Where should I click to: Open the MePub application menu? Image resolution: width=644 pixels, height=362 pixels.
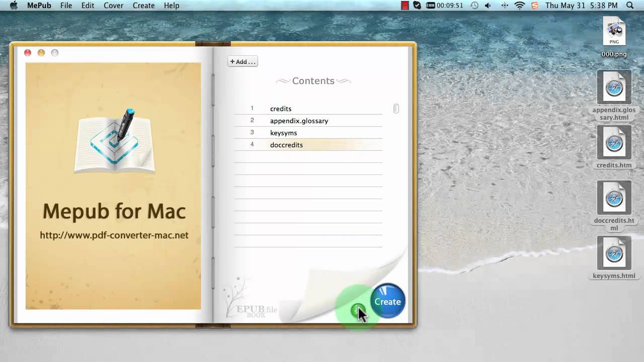click(x=39, y=6)
